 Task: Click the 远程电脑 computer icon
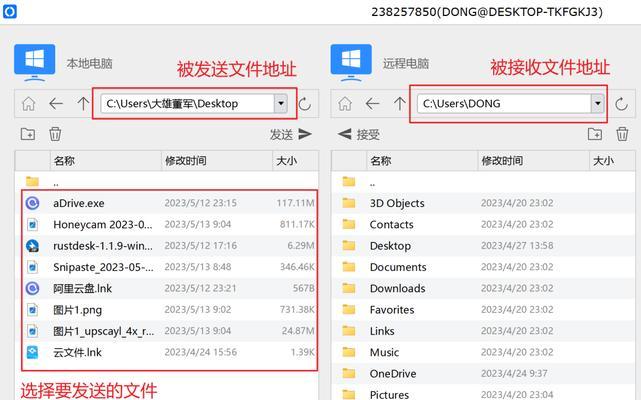click(x=351, y=62)
